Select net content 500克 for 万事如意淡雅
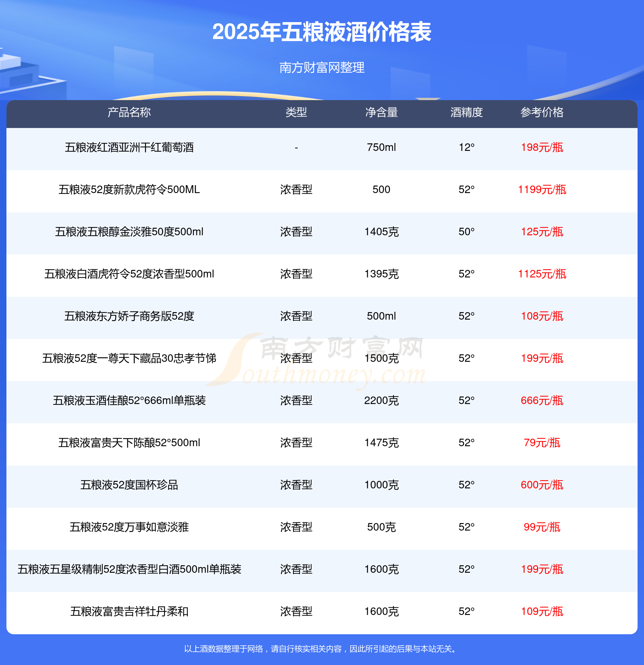This screenshot has height=665, width=644. point(381,527)
